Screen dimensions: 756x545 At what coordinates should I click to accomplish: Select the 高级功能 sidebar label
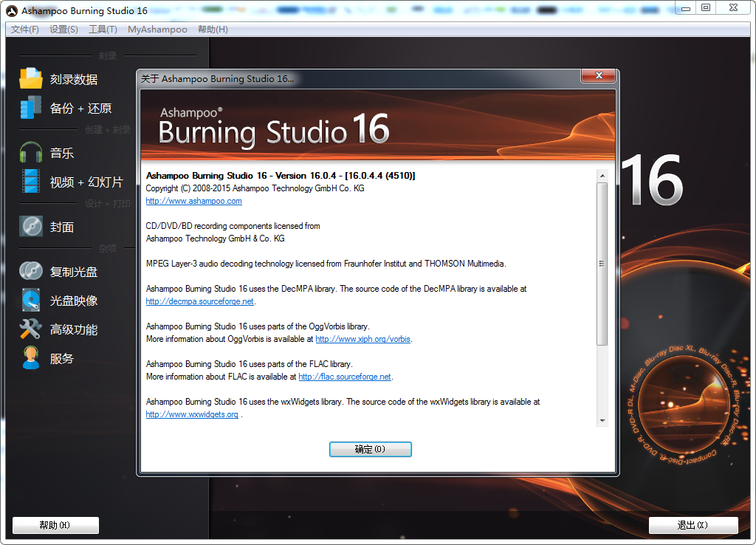click(x=74, y=329)
